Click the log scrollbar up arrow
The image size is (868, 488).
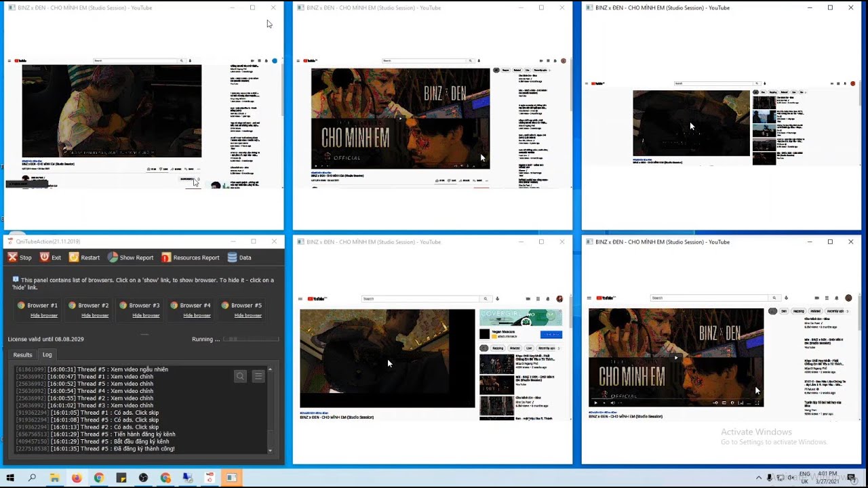270,369
